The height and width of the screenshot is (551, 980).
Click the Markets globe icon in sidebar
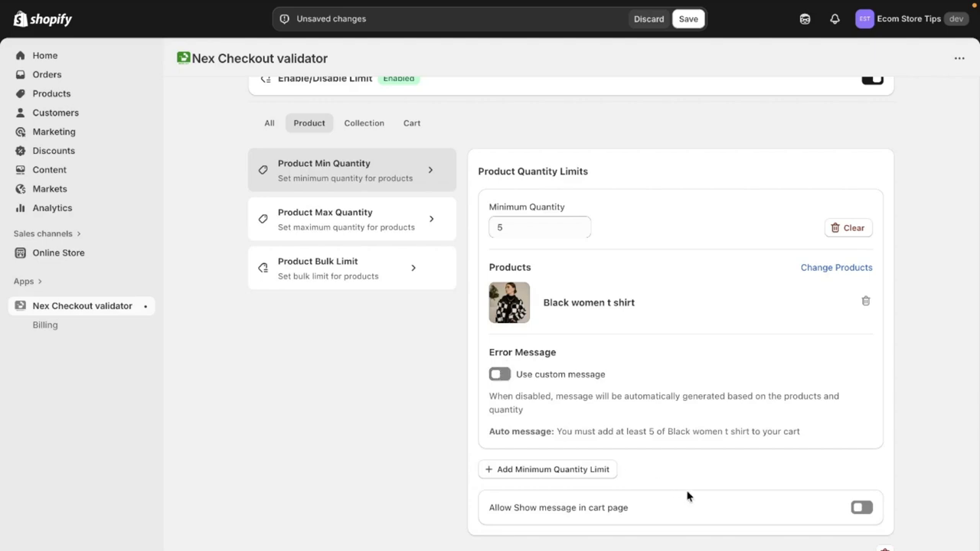tap(21, 189)
